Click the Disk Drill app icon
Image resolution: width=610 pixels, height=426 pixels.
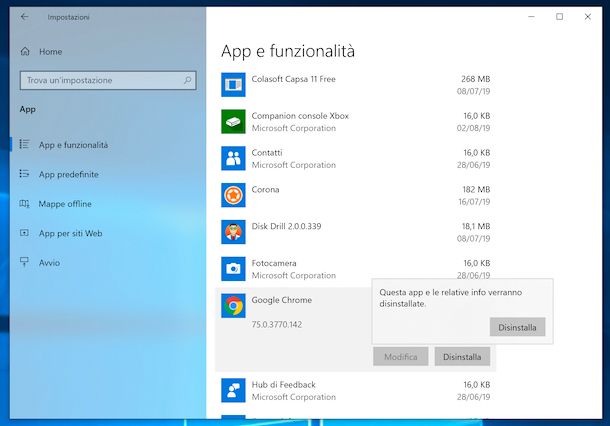point(233,232)
